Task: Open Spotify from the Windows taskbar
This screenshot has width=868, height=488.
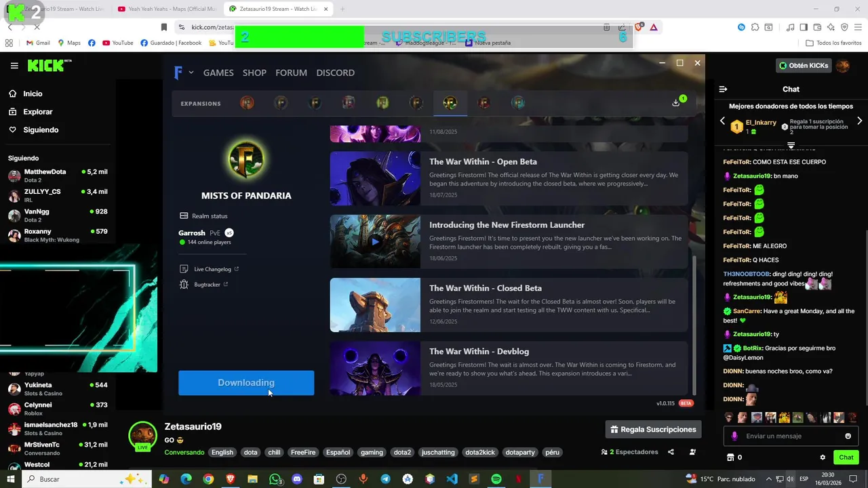Action: point(496,479)
